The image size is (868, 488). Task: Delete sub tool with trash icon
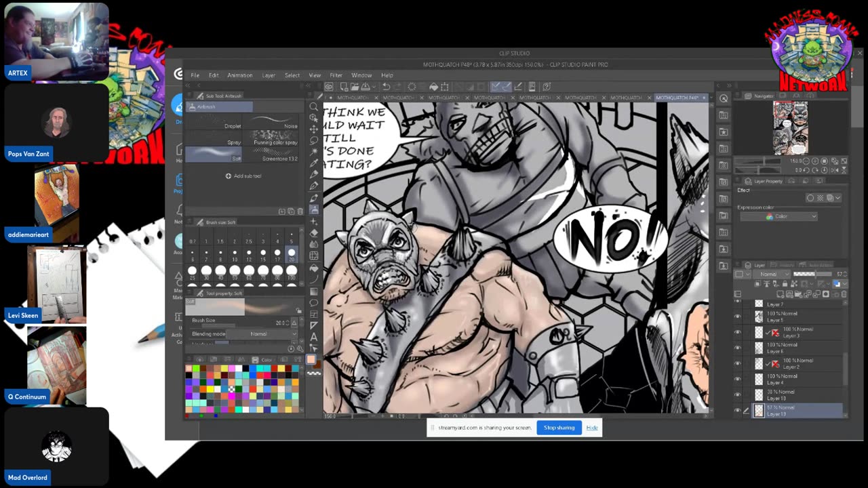pyautogui.click(x=300, y=211)
